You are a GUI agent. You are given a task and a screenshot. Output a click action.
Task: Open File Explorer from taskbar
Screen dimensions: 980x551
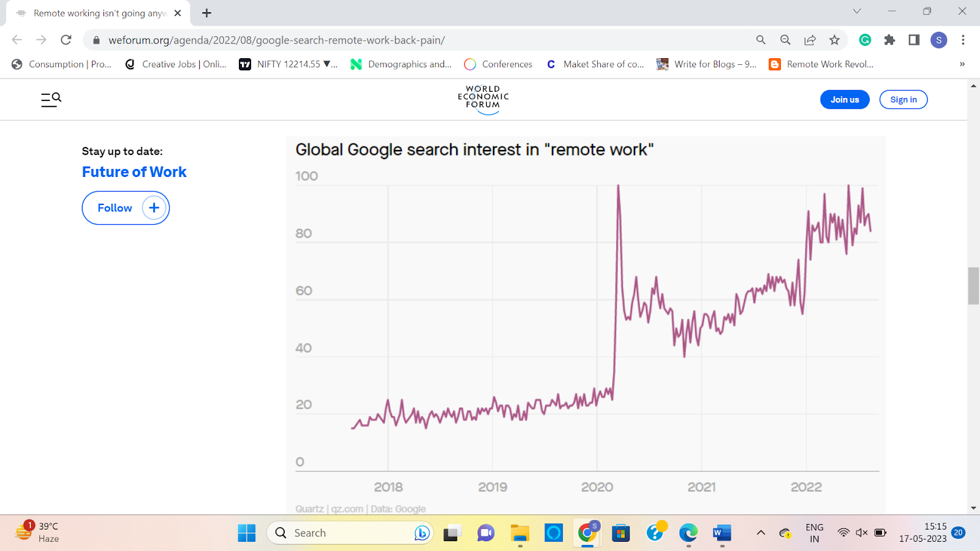coord(519,533)
